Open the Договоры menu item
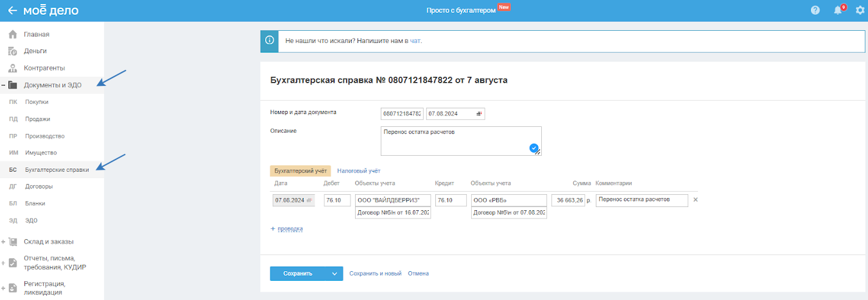This screenshot has width=868, height=300. coord(39,187)
